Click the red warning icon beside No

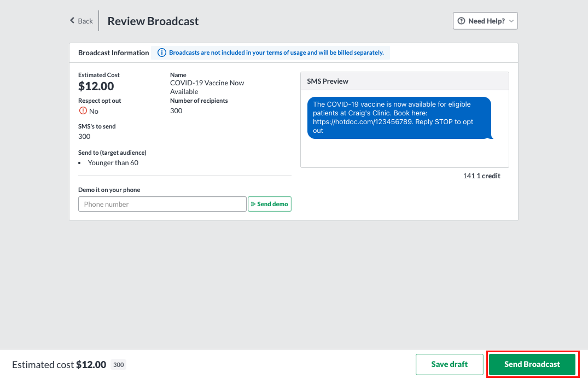[x=83, y=110]
